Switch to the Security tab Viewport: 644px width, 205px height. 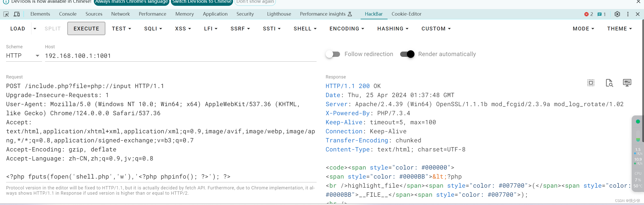(x=245, y=14)
